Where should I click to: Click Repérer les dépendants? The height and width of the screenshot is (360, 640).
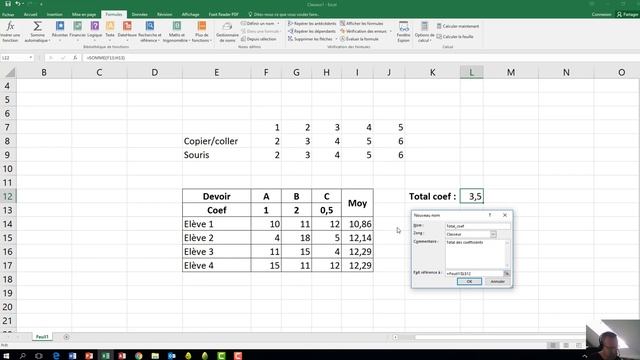312,31
